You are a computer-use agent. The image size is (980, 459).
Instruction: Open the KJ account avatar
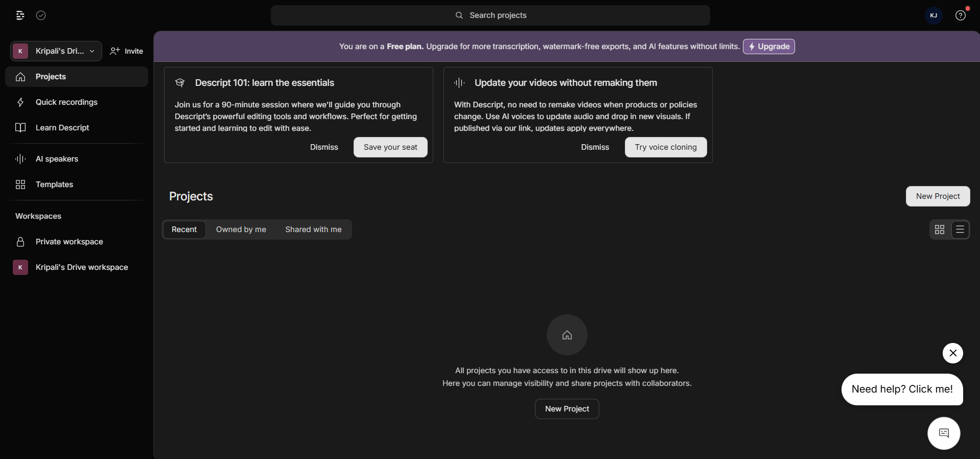pyautogui.click(x=934, y=15)
